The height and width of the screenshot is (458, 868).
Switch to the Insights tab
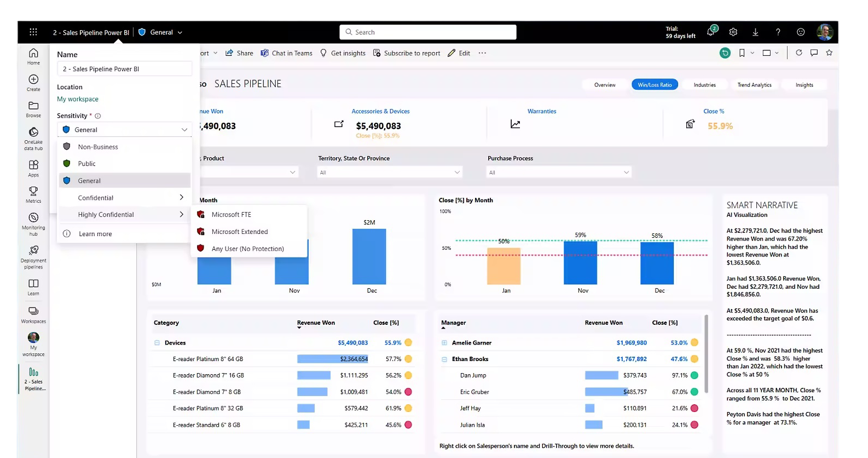pyautogui.click(x=804, y=85)
